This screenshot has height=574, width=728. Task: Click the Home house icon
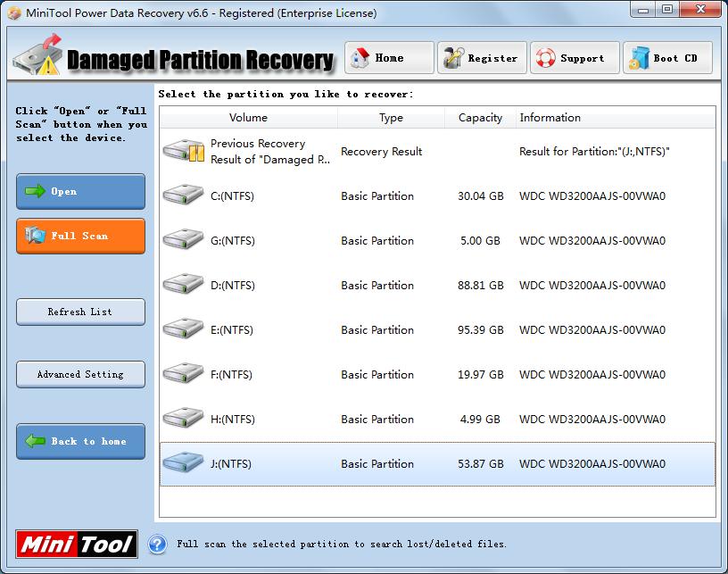point(360,58)
